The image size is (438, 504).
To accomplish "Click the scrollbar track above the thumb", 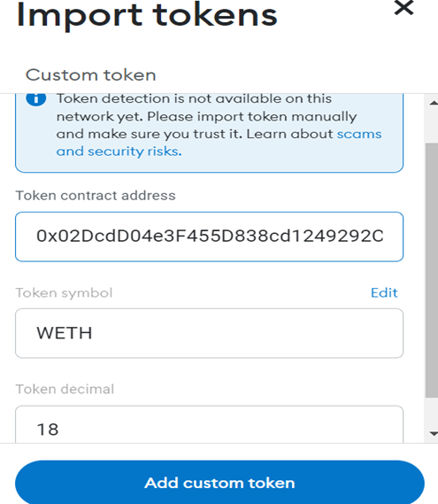I will pos(432,126).
